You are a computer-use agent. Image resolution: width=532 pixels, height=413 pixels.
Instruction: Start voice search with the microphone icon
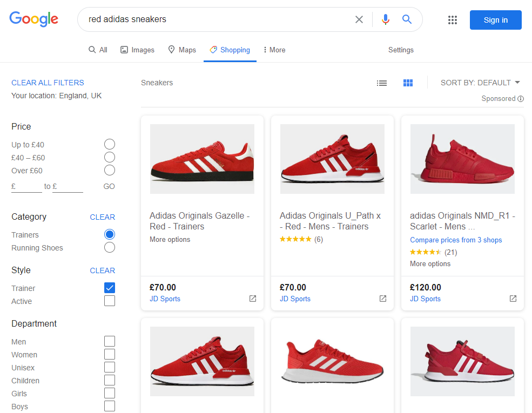pos(386,19)
